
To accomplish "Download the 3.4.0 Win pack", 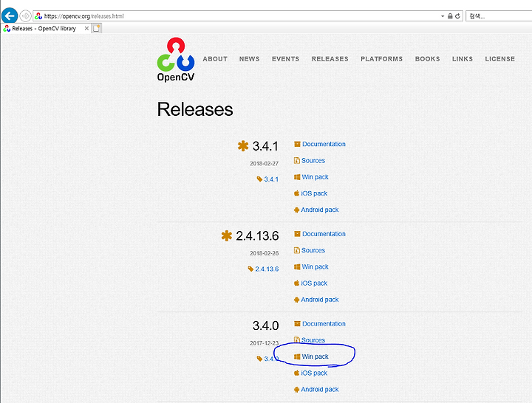I will coord(316,356).
